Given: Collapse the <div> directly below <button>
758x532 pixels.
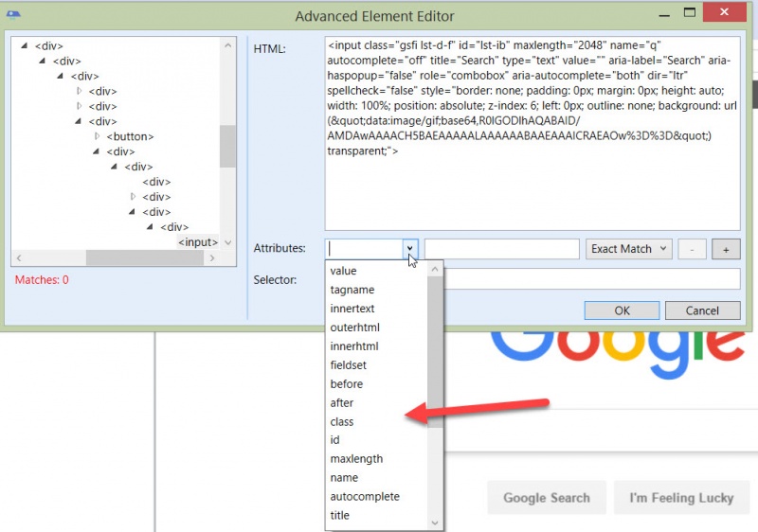Looking at the screenshot, I should point(97,151).
